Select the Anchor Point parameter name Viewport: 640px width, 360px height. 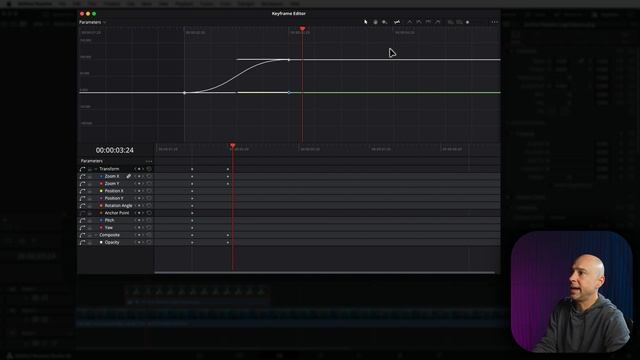click(117, 213)
